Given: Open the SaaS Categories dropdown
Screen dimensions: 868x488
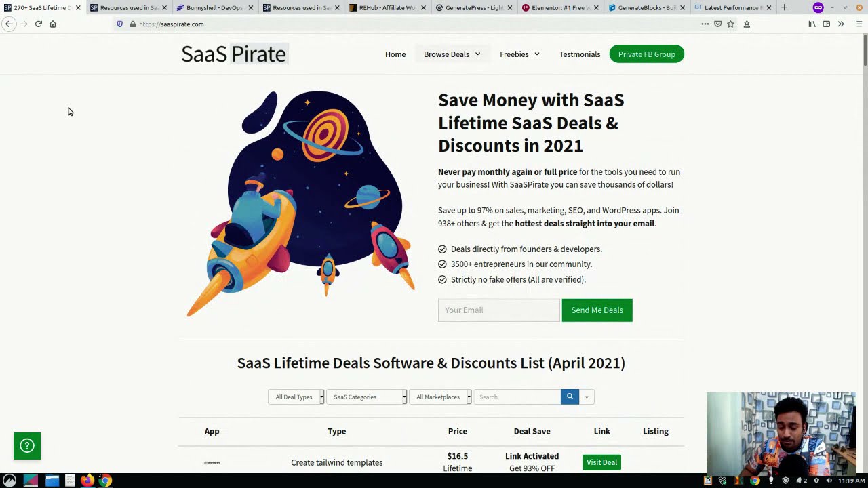Looking at the screenshot, I should [x=366, y=397].
